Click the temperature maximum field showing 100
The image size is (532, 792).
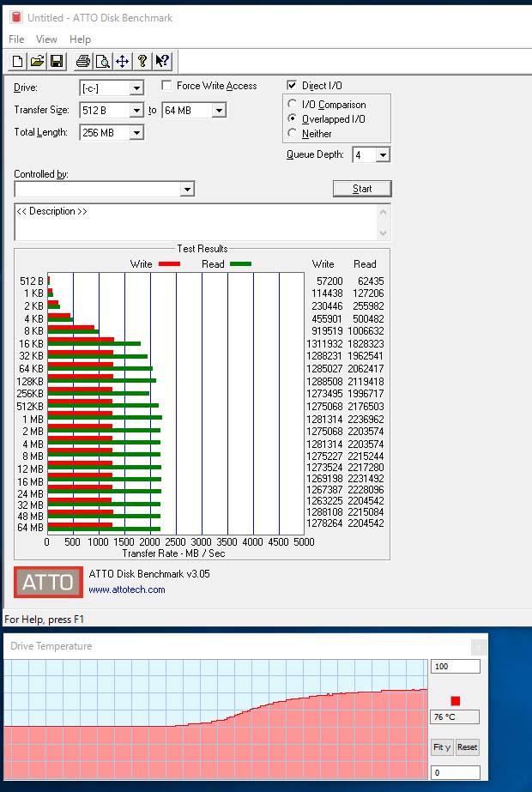(456, 666)
